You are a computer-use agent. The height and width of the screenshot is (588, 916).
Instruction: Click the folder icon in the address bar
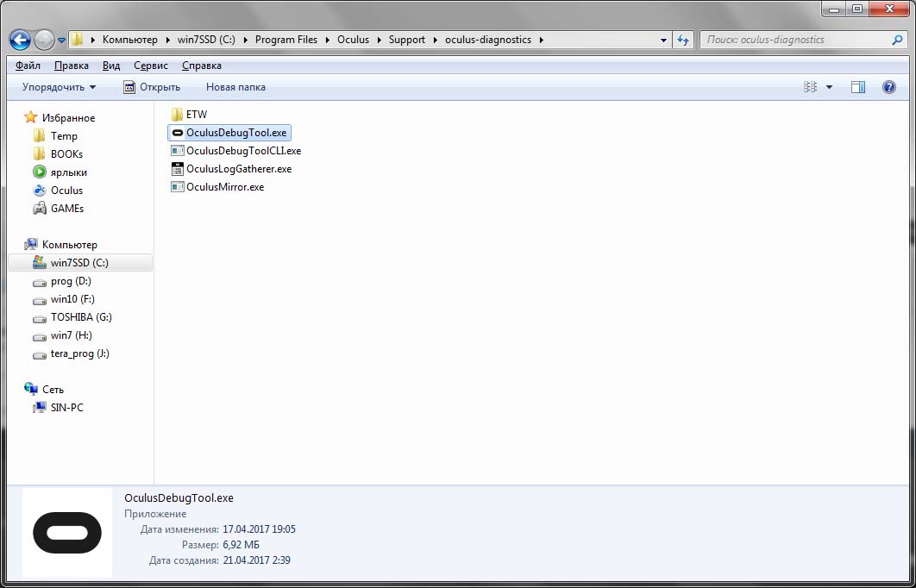[78, 40]
